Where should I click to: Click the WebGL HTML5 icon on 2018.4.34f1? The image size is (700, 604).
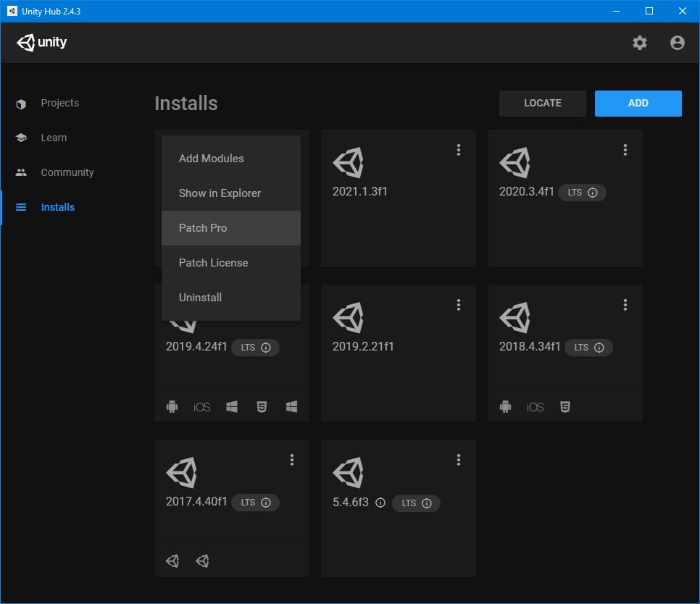point(564,406)
